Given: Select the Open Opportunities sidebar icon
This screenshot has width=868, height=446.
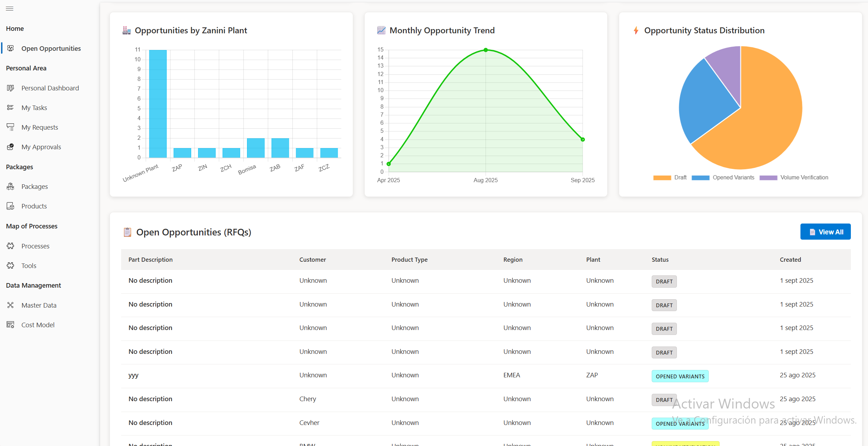Looking at the screenshot, I should coord(10,48).
